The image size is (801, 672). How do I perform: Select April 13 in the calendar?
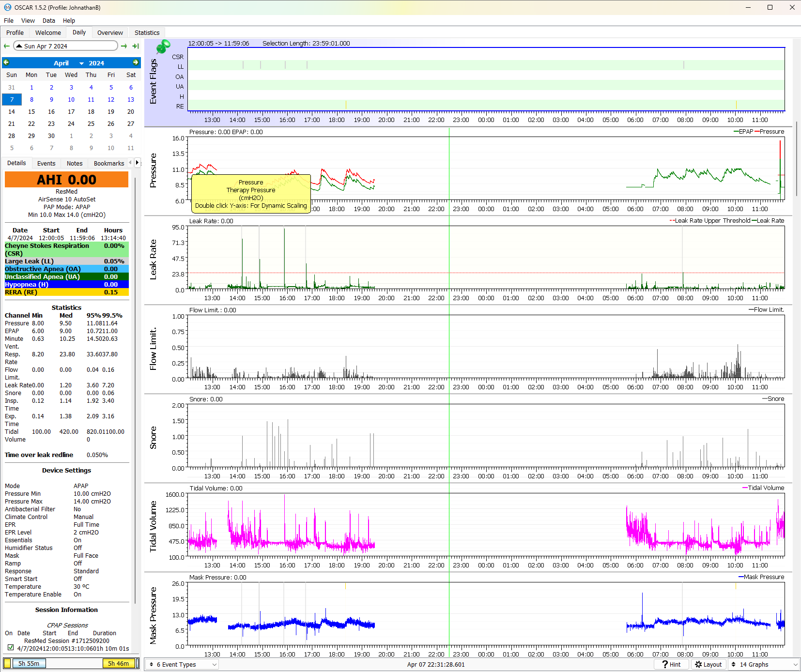pyautogui.click(x=131, y=99)
